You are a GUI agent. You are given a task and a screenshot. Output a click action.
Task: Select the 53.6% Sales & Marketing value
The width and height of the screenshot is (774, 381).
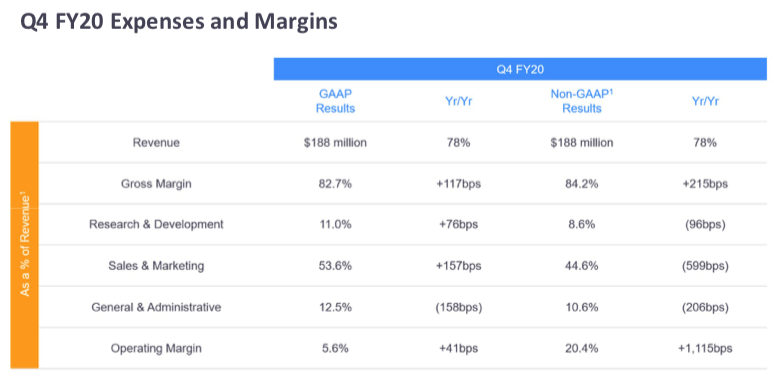[x=335, y=266]
